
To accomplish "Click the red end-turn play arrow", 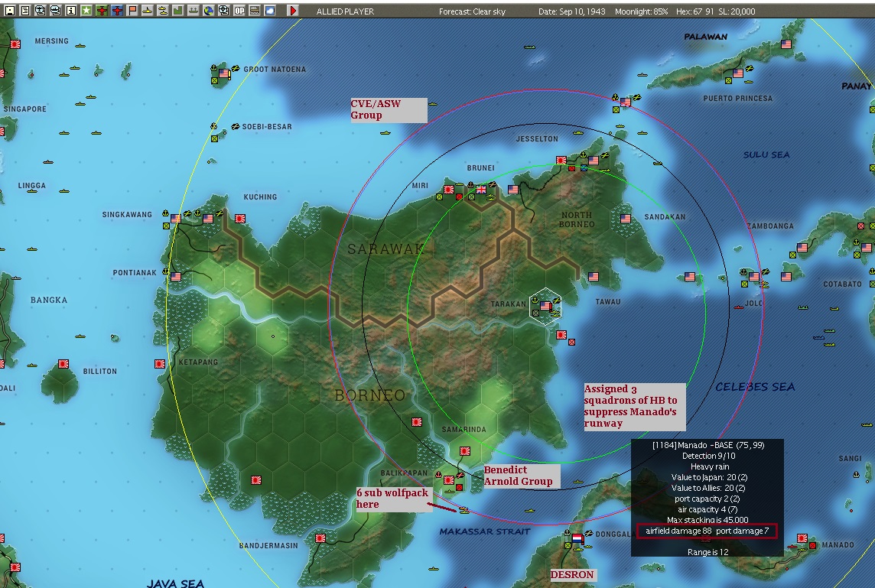I will coord(293,11).
